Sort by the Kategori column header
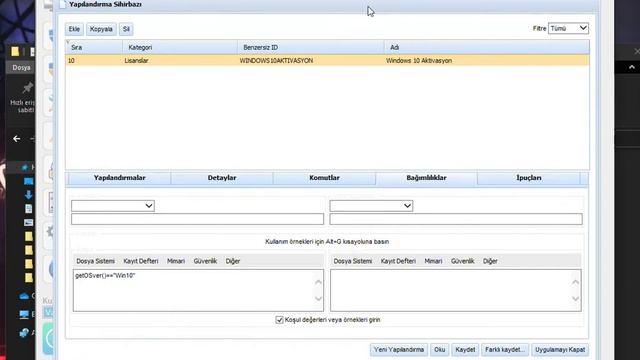640x360 pixels. (180, 47)
